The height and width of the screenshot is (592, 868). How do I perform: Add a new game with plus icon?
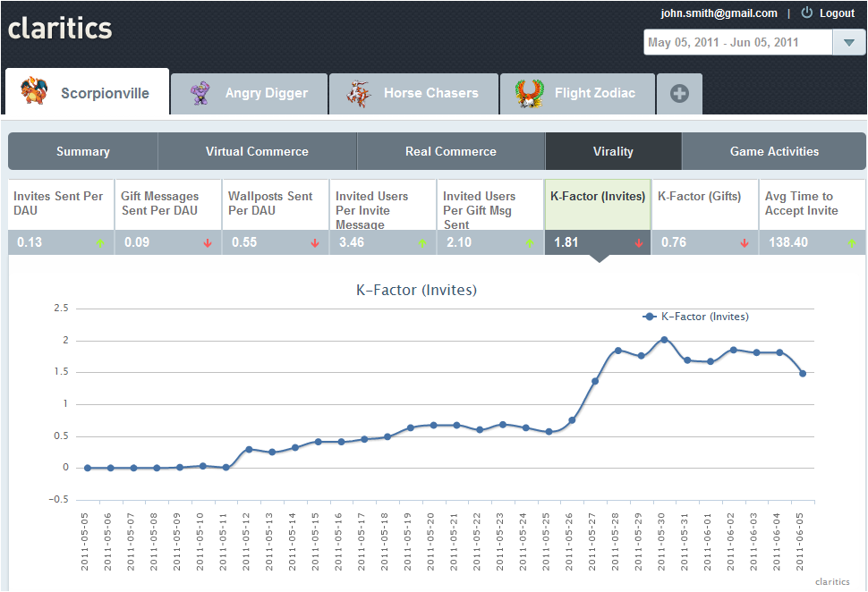[679, 93]
